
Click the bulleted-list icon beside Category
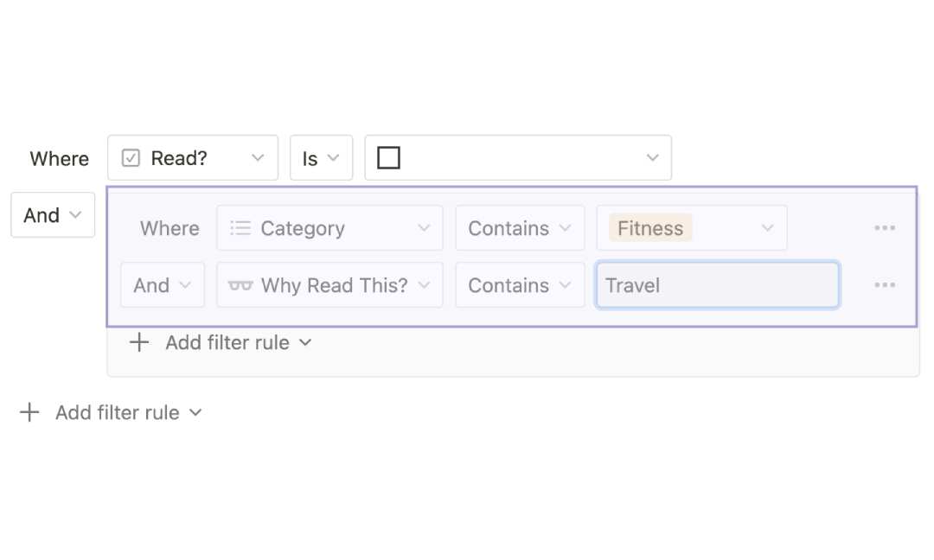coord(240,227)
